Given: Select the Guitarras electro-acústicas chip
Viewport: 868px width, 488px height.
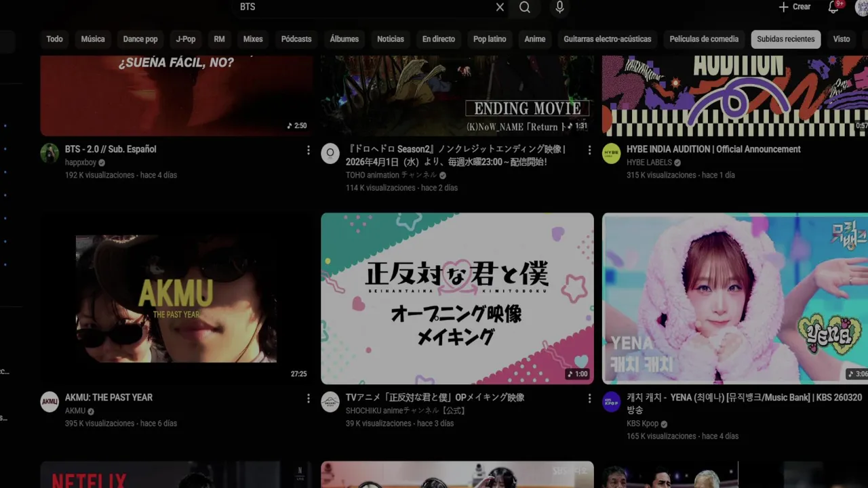Looking at the screenshot, I should coord(608,39).
